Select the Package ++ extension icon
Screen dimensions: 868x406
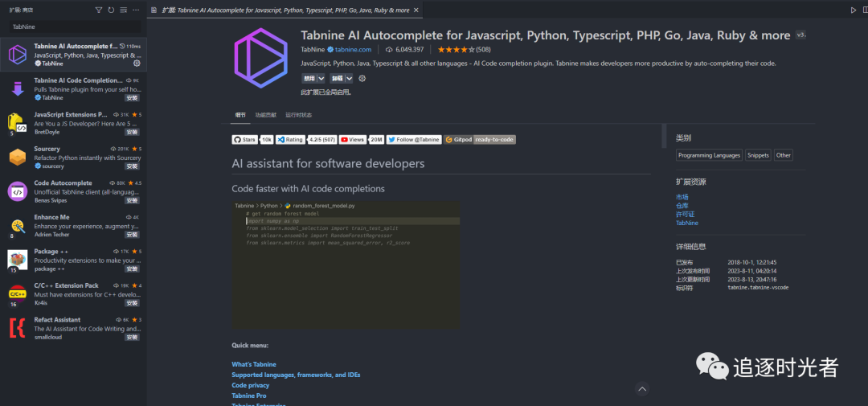[x=18, y=260]
